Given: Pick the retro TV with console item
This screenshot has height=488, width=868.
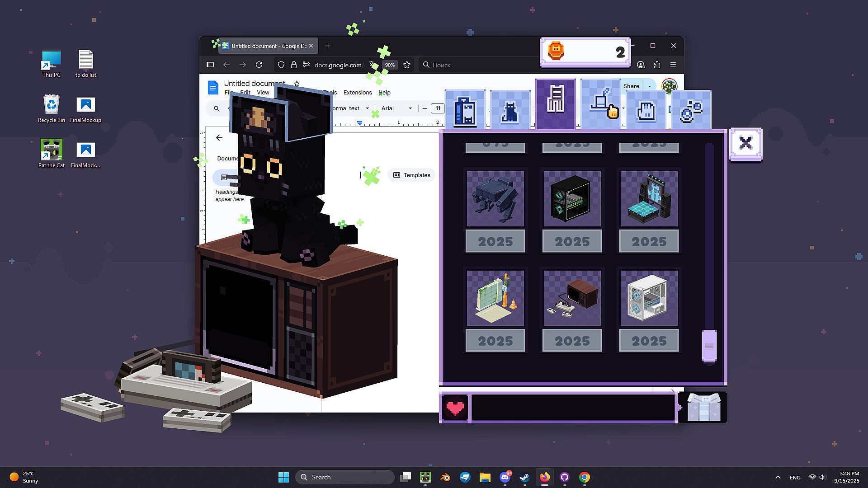Looking at the screenshot, I should tap(572, 298).
